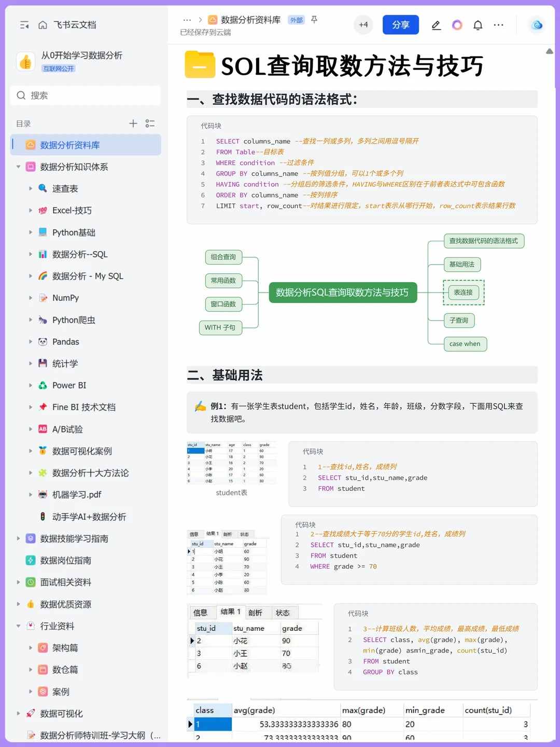Click the circular gradient app icon in toolbar
Screen dimensions: 560x747
coord(457,24)
